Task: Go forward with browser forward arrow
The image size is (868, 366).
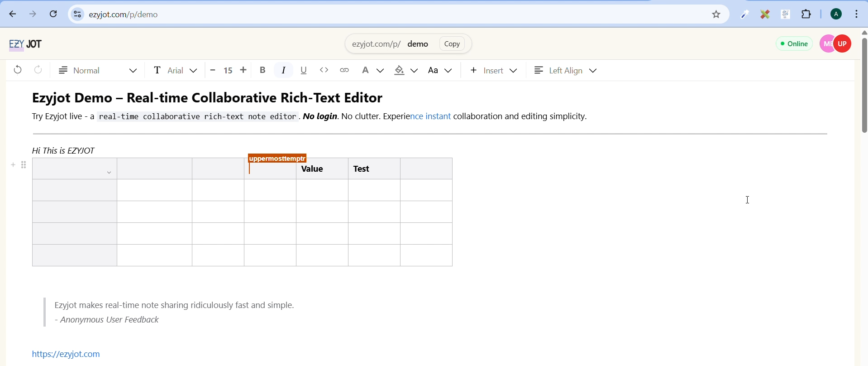Action: point(33,14)
